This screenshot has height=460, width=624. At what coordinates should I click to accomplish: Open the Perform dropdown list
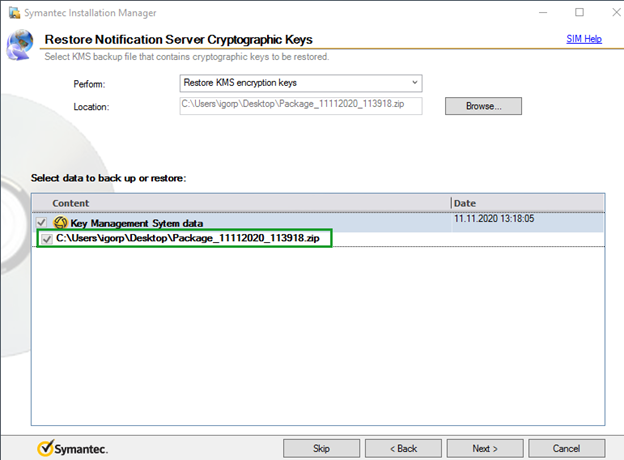click(301, 83)
